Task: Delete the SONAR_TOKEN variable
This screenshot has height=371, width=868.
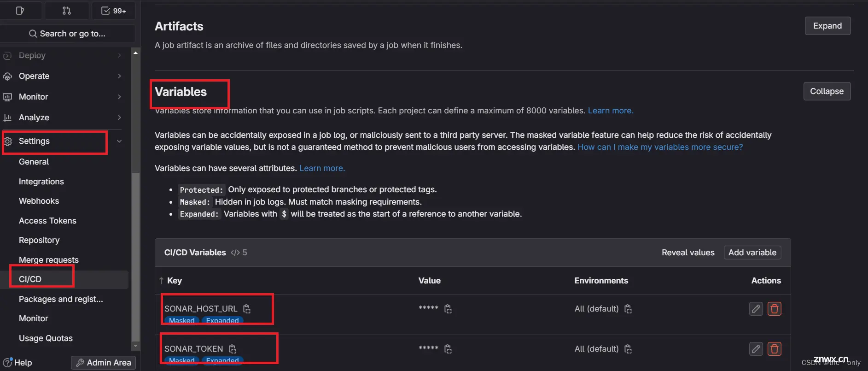Action: coord(775,349)
